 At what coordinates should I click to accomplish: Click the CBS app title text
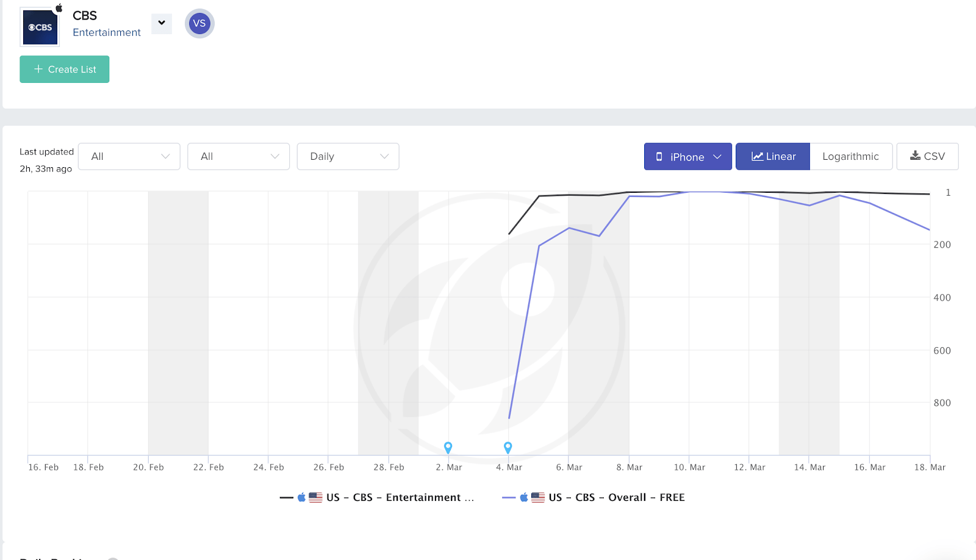(85, 16)
